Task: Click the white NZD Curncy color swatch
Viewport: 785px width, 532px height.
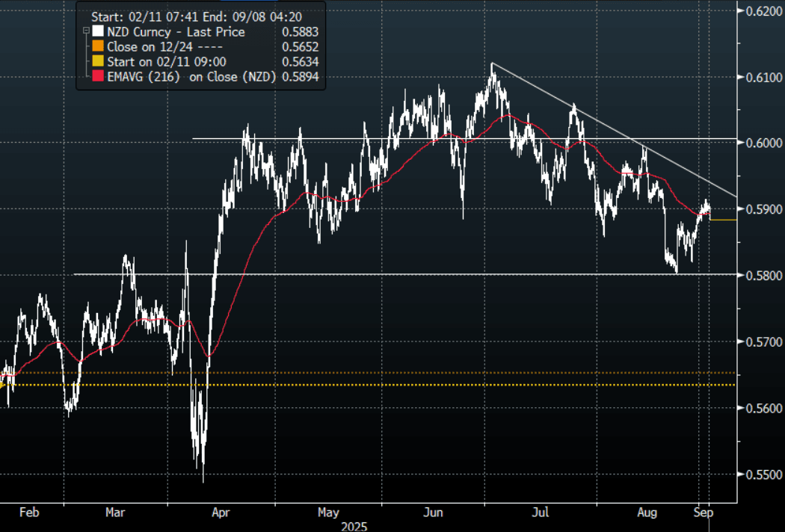Action: tap(97, 32)
